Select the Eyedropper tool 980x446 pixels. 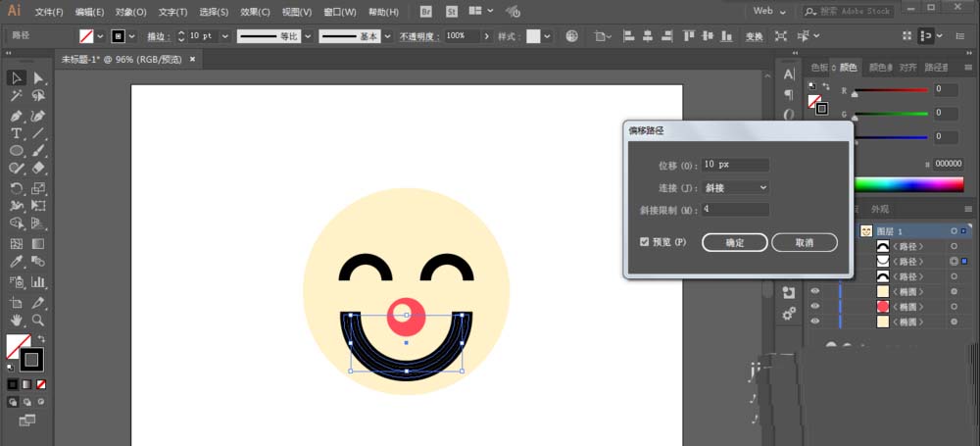(17, 262)
